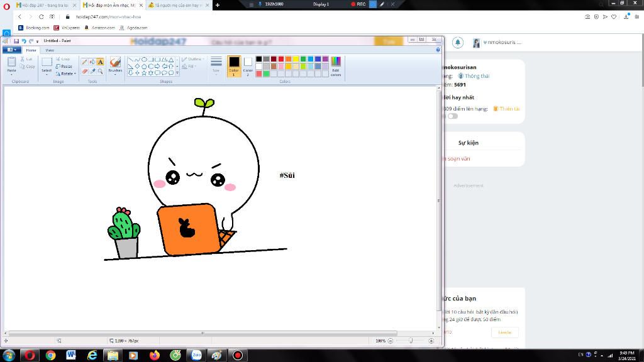Screen dimensions: 644x362
Task: Pick the red color from the palette
Action: tap(281, 59)
